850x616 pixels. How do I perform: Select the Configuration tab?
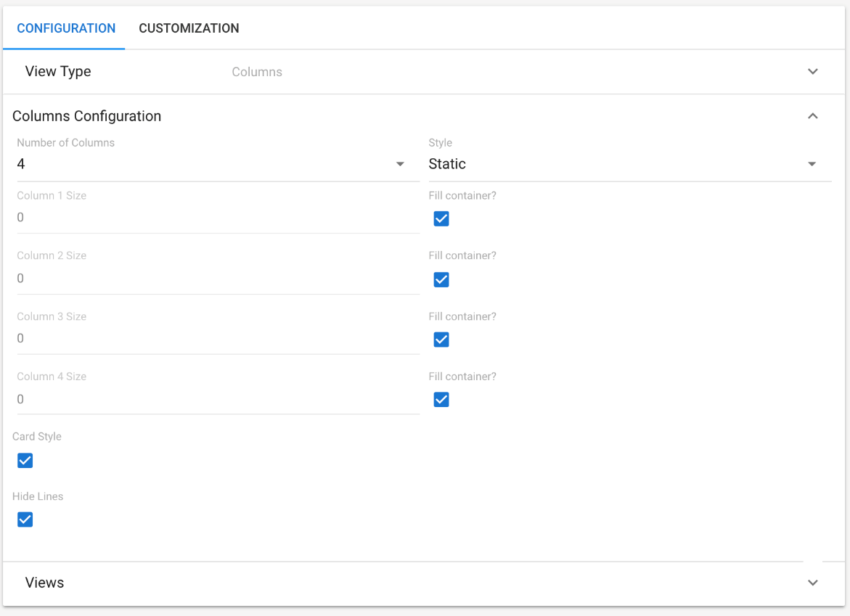[66, 28]
